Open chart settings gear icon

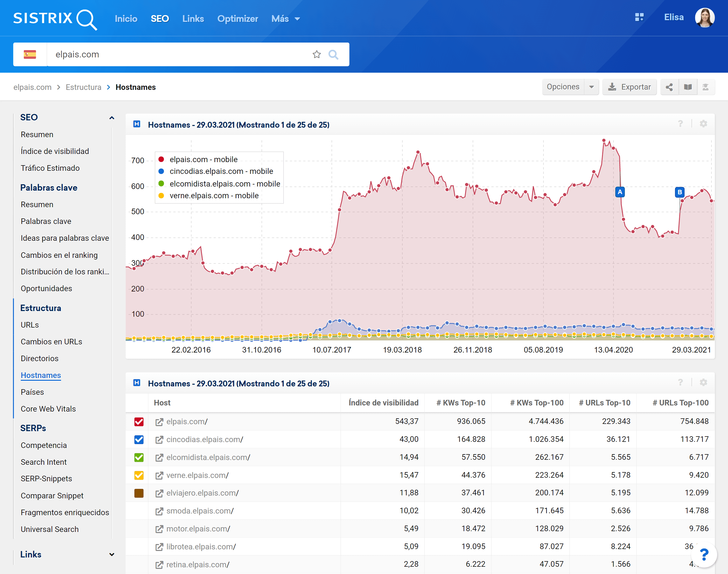click(x=703, y=124)
